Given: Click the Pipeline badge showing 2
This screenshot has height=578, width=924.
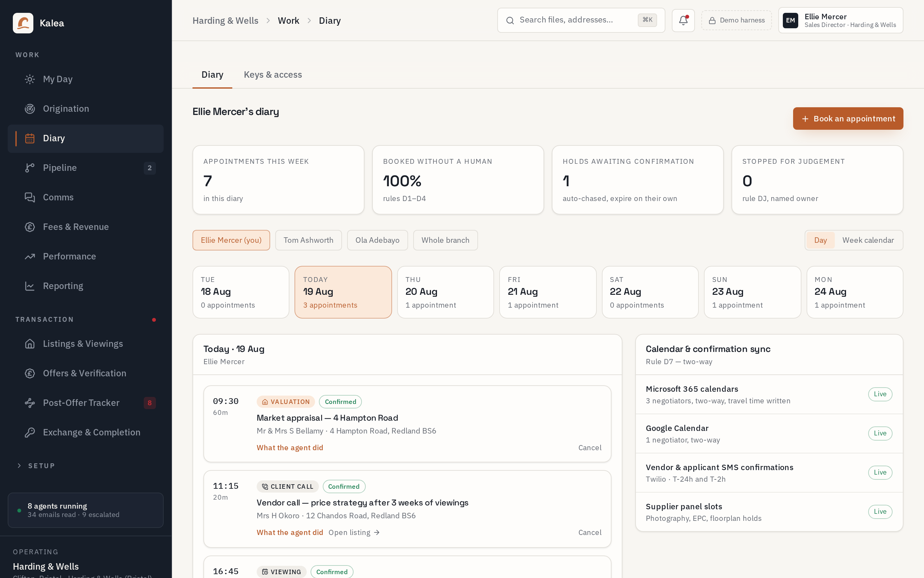Looking at the screenshot, I should click(150, 168).
